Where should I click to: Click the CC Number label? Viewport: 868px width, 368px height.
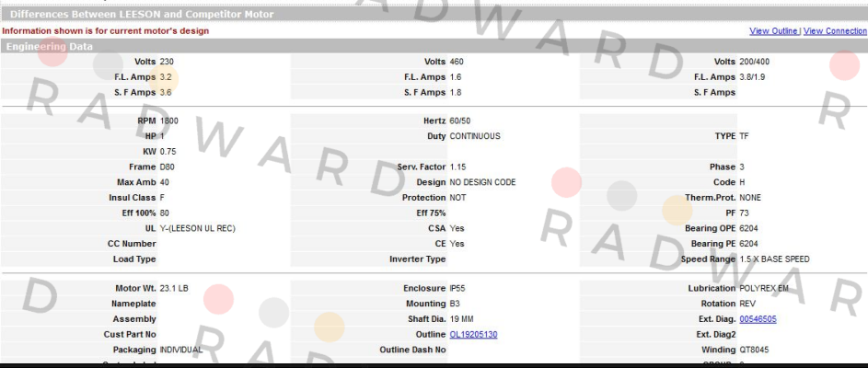pos(132,244)
